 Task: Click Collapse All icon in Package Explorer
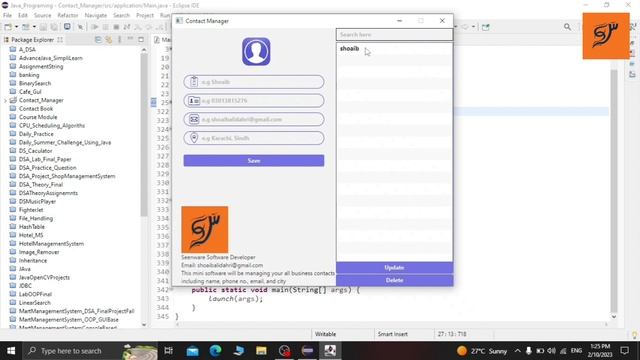pyautogui.click(x=98, y=40)
